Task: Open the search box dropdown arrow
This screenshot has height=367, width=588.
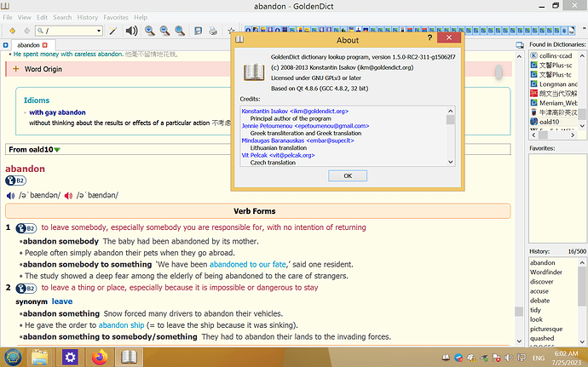Action: coord(99,31)
